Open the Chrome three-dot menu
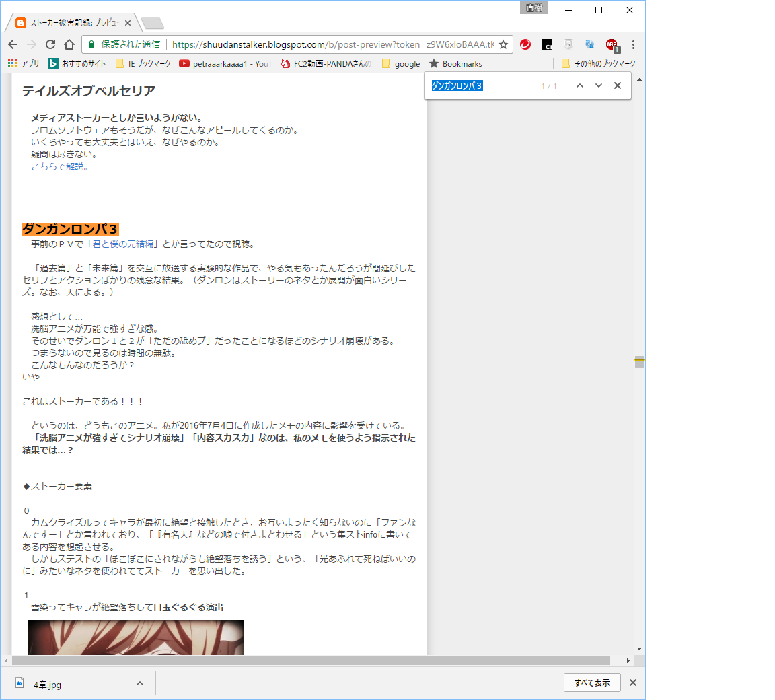This screenshot has height=700, width=775. (x=633, y=44)
